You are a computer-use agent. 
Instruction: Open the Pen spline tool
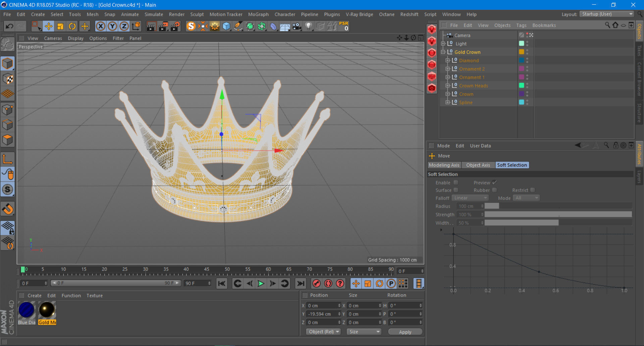click(x=238, y=26)
